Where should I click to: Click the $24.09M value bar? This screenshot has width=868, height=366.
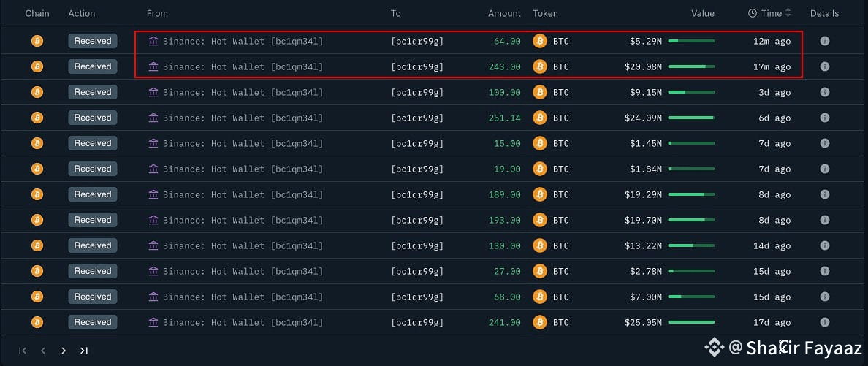691,118
